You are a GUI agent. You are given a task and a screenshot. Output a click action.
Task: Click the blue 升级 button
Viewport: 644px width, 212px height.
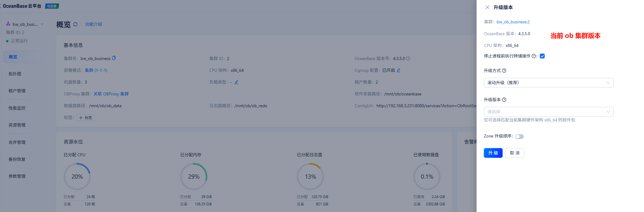pyautogui.click(x=493, y=153)
